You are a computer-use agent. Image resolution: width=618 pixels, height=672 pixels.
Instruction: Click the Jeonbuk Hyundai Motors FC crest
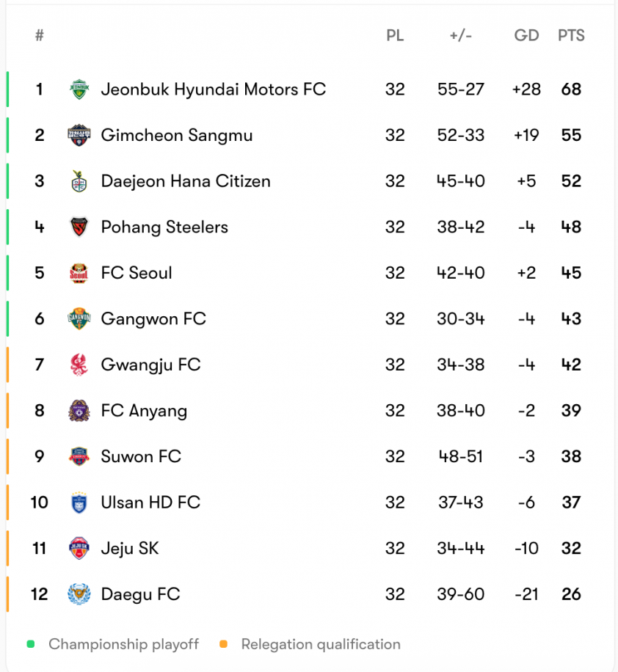(x=79, y=90)
